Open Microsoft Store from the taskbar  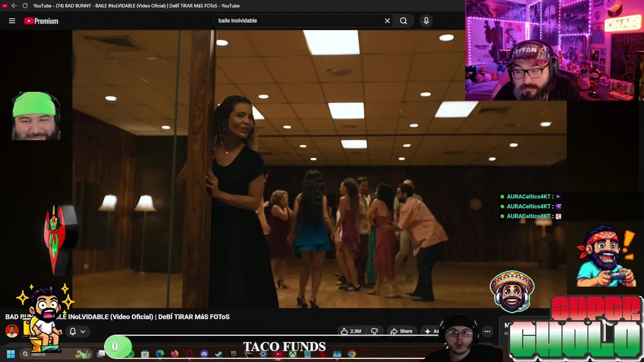pos(145,354)
